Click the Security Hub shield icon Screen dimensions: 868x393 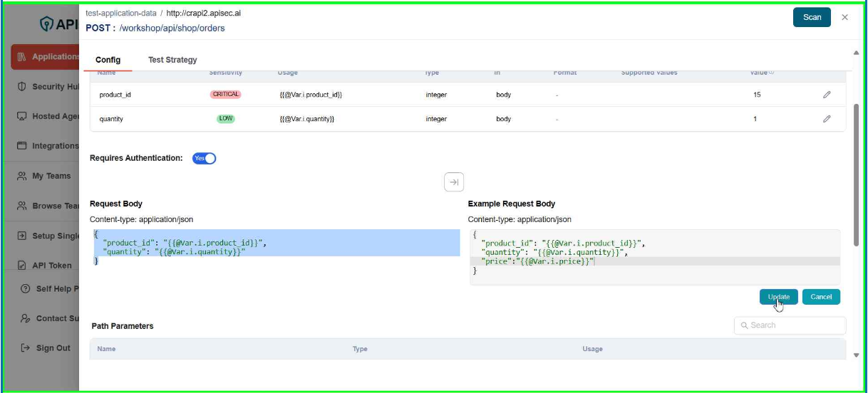pos(21,87)
